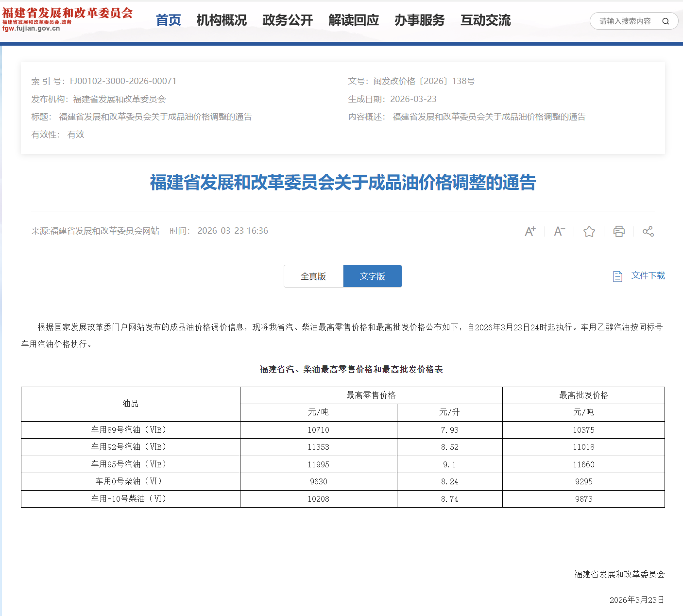Click the file download document icon

point(617,276)
